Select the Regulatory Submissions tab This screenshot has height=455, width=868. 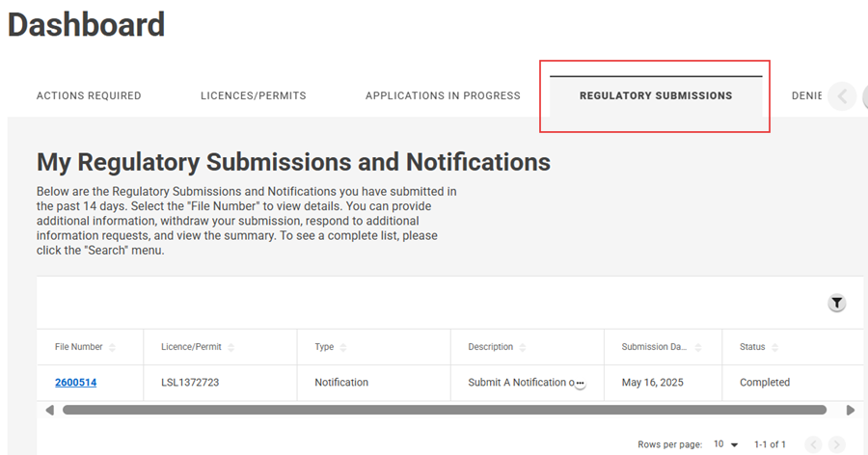pyautogui.click(x=656, y=95)
